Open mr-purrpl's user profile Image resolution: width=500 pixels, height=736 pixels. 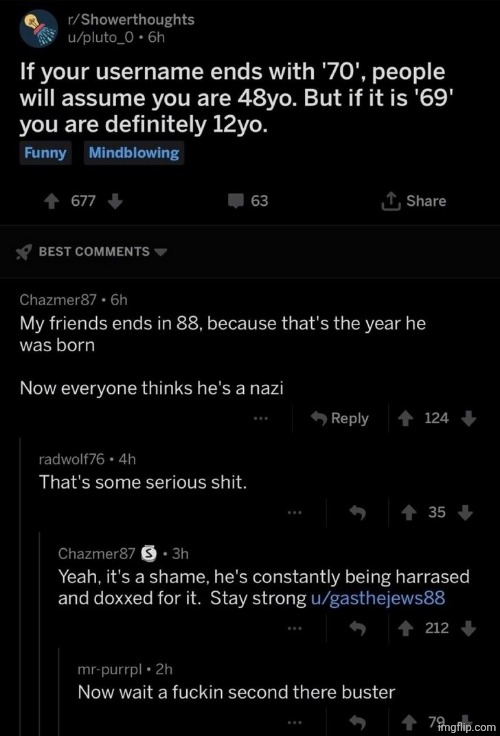(x=109, y=669)
